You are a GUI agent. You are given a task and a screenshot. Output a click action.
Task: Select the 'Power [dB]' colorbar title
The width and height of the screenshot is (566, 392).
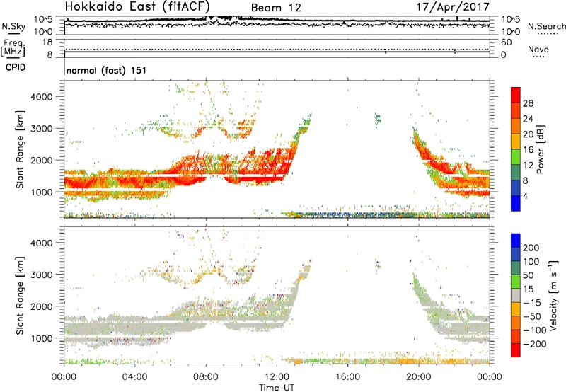point(540,149)
